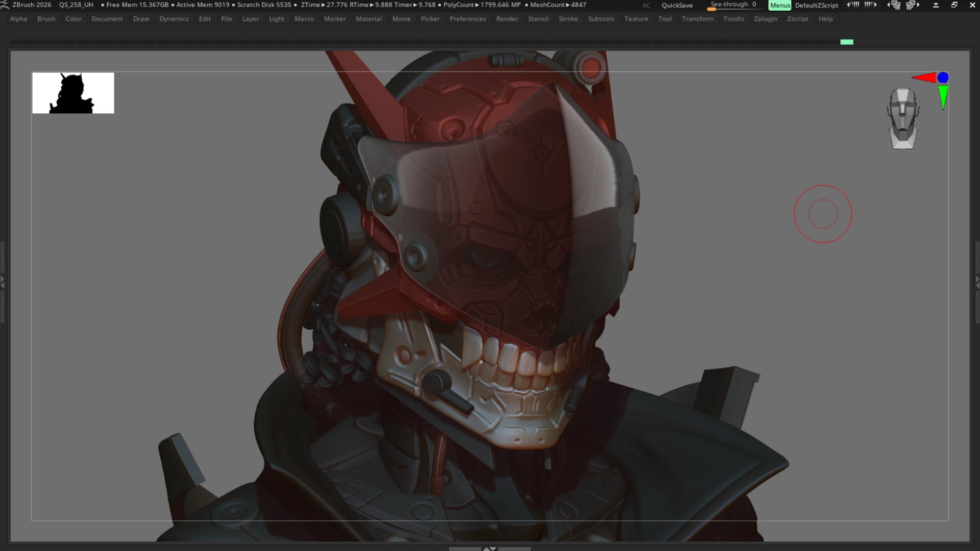
Task: Open the Brush menu
Action: (x=46, y=19)
